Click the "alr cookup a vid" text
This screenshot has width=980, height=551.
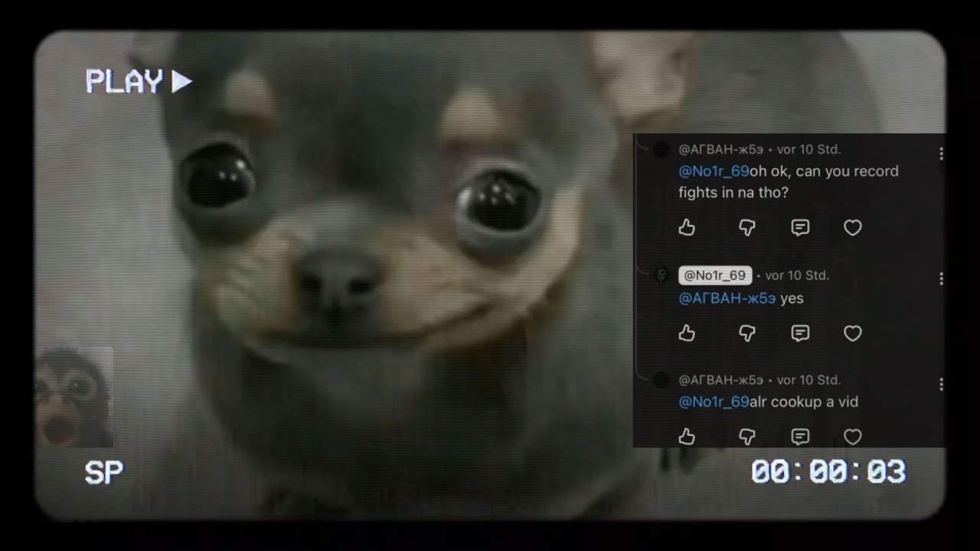pos(804,402)
